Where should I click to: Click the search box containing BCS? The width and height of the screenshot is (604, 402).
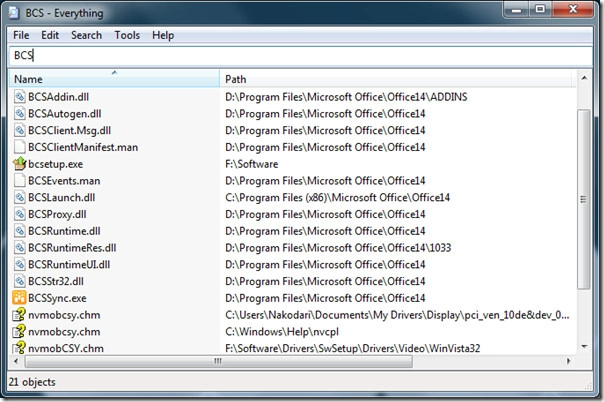(x=300, y=56)
